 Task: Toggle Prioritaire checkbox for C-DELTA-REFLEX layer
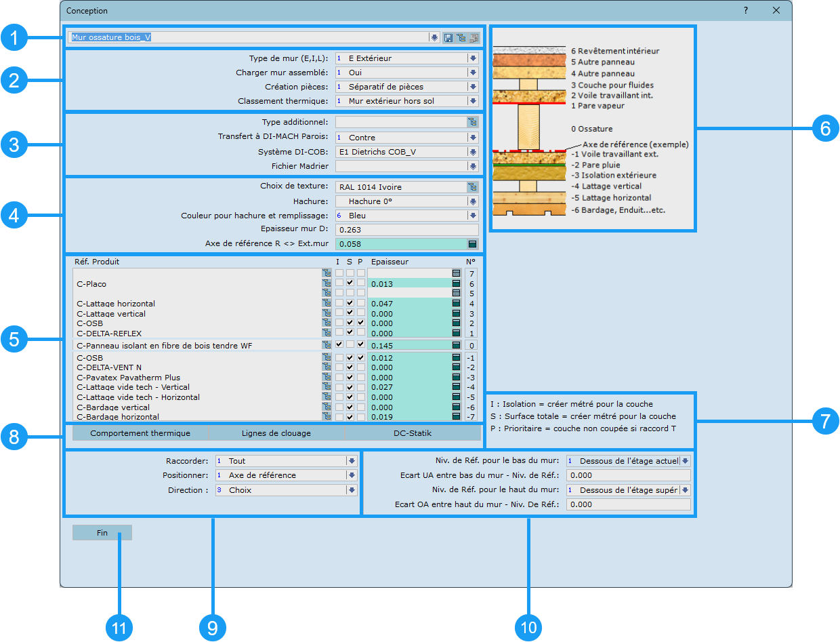(x=361, y=333)
